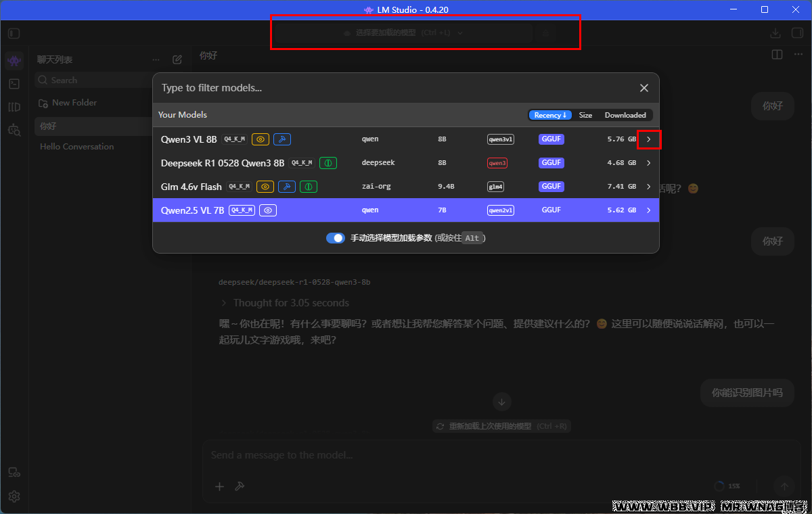812x514 pixels.
Task: Click the New Folder icon entry
Action: pyautogui.click(x=44, y=103)
